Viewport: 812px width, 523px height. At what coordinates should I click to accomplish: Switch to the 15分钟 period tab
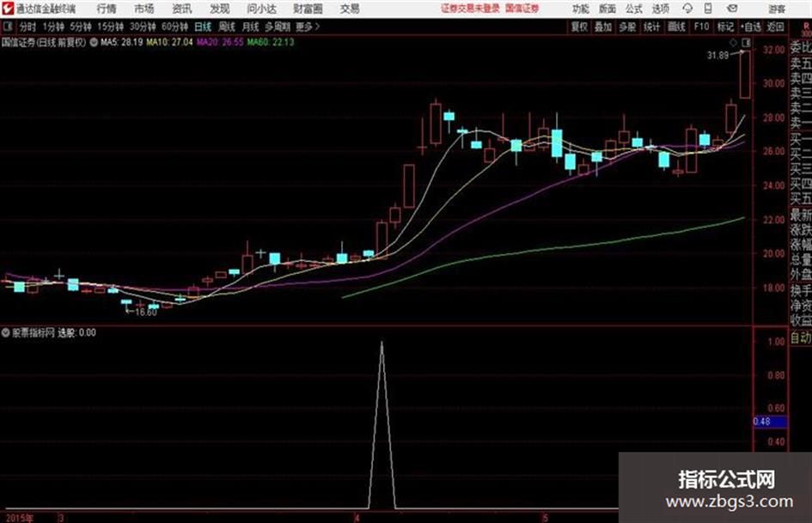tap(111, 27)
